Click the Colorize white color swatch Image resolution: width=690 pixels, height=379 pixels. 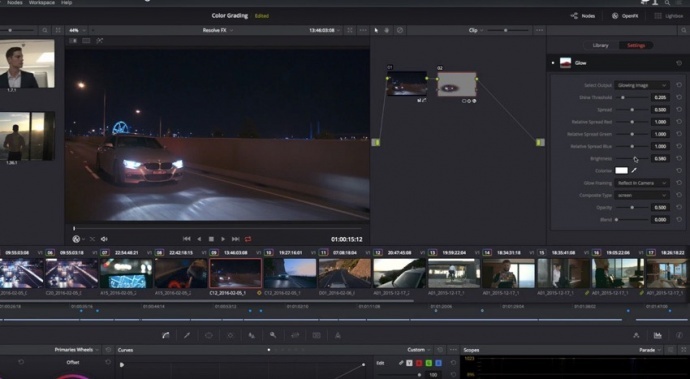coord(621,170)
